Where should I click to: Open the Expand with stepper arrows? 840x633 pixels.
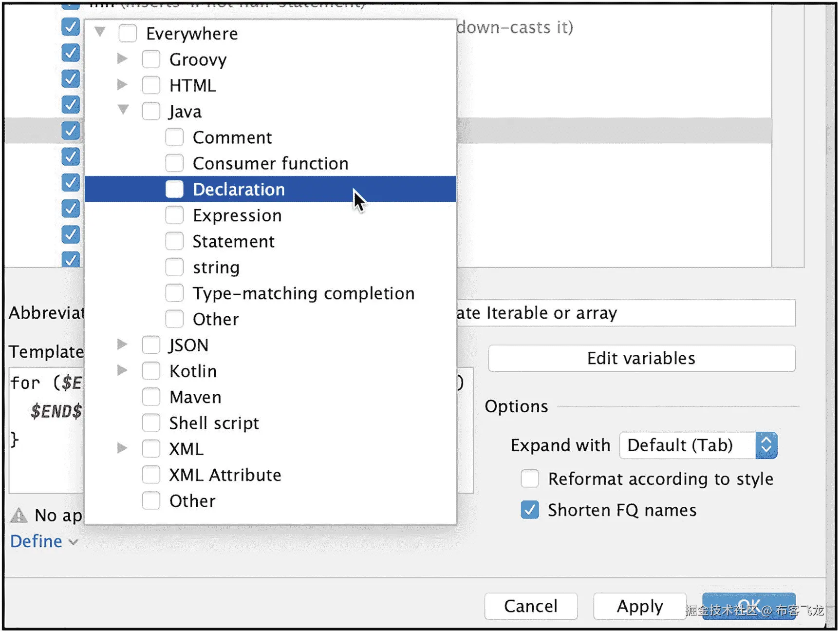pos(766,445)
